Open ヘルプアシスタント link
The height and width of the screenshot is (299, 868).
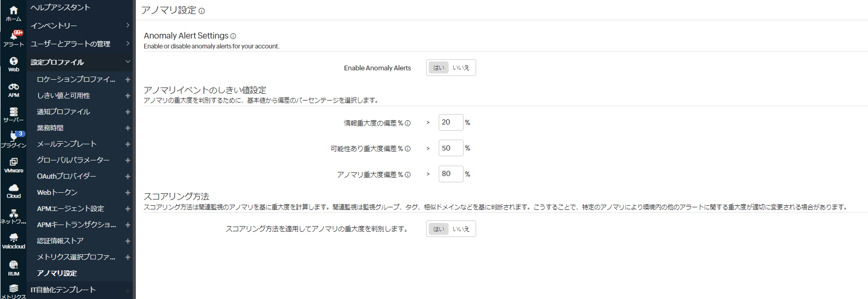coord(60,7)
